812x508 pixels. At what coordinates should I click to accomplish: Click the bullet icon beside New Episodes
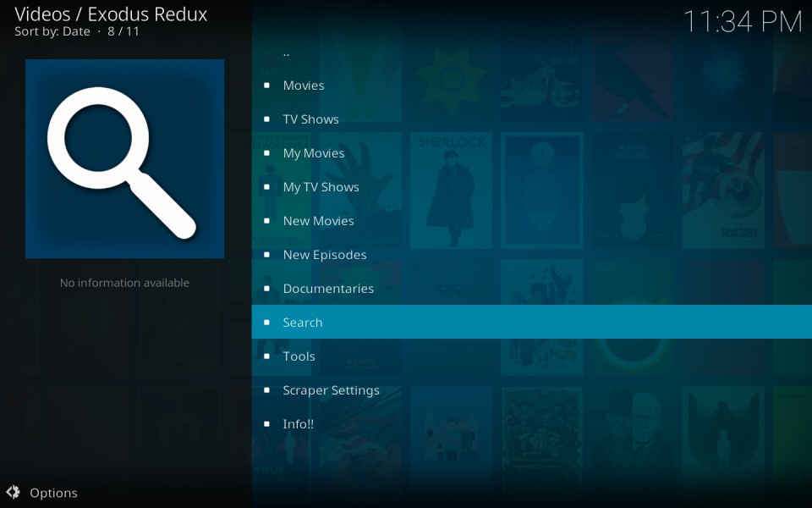point(266,255)
